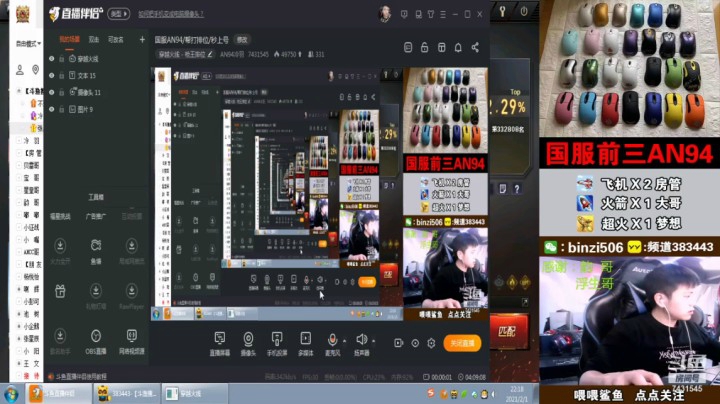Click the monitor icon in title bar
This screenshot has width=720, height=404.
(418, 14)
